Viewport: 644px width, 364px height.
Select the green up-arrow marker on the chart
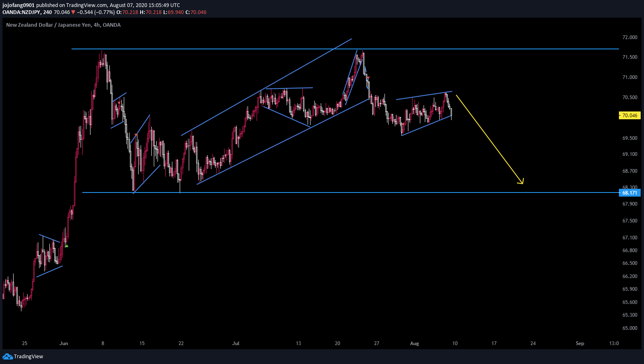[x=67, y=246]
